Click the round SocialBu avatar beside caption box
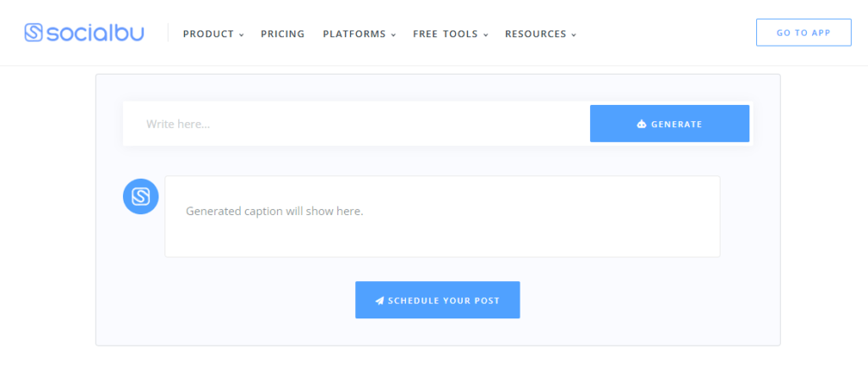Screen dimensions: 868x387 [141, 196]
